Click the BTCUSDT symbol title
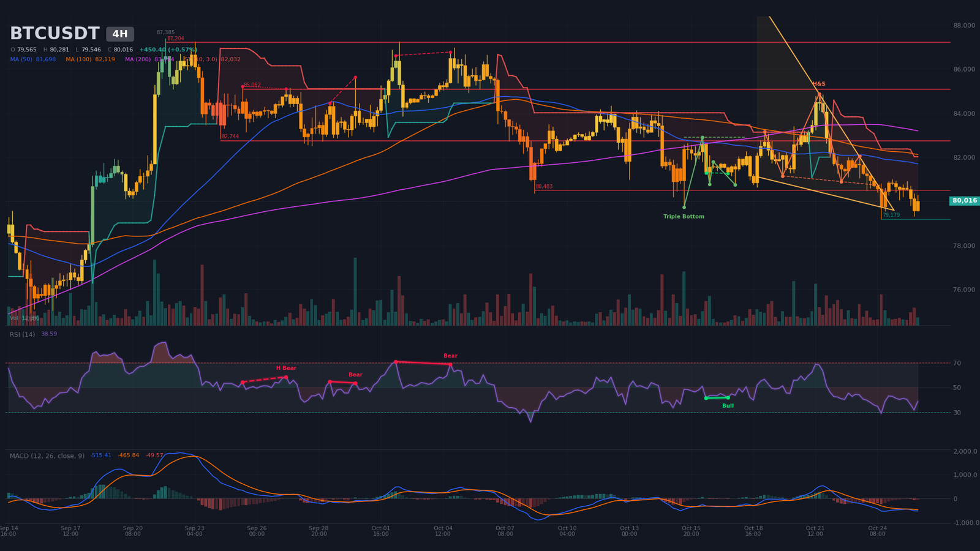This screenshot has height=551, width=980. (x=55, y=34)
